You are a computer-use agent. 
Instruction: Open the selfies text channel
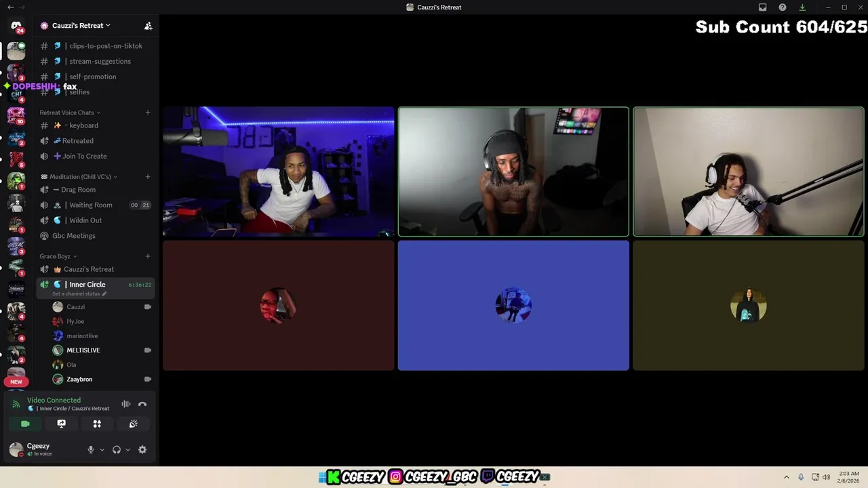[x=95, y=91]
